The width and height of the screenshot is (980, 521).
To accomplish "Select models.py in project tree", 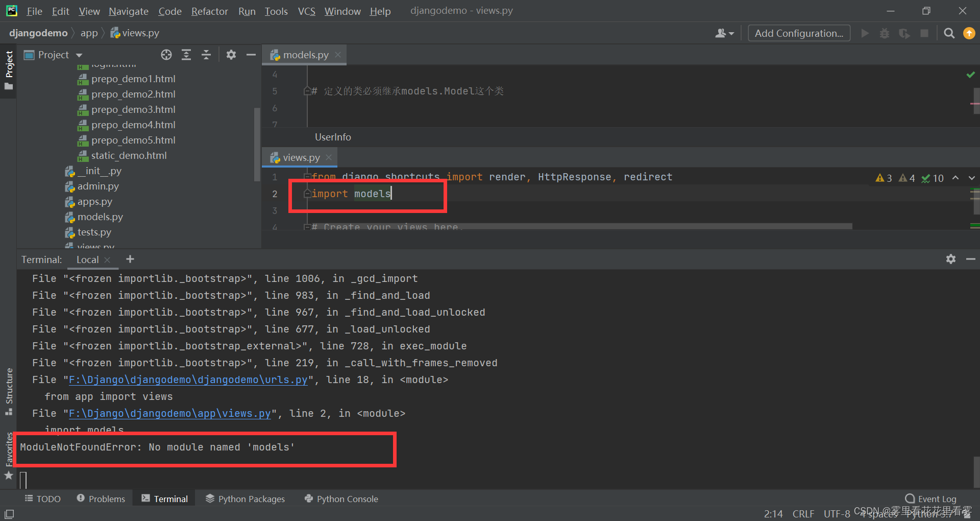I will (x=94, y=217).
